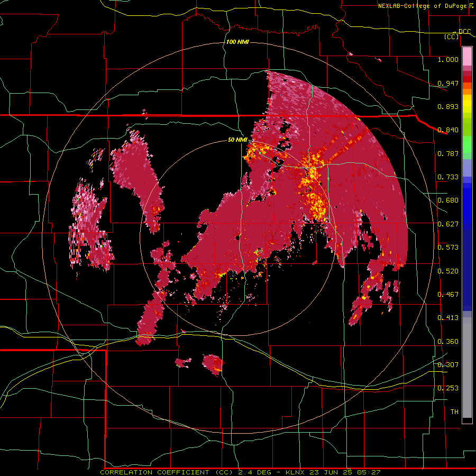Image resolution: width=476 pixels, height=476 pixels.
Task: Click the DCC label above the legend
Action: pyautogui.click(x=464, y=31)
